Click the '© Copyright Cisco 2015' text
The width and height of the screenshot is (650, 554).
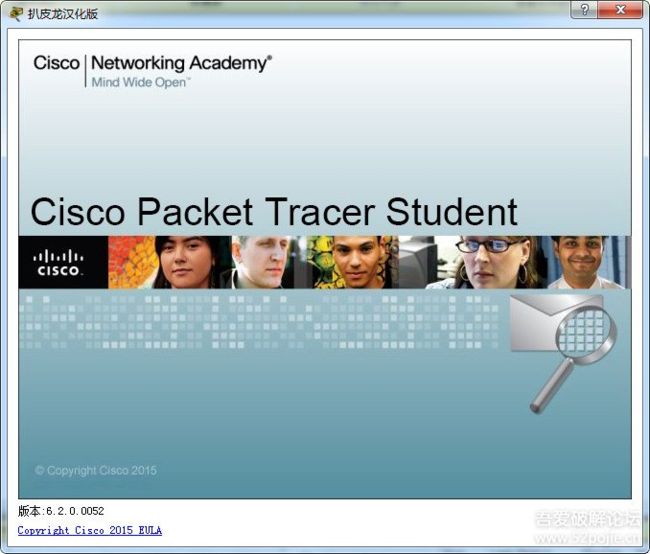96,470
